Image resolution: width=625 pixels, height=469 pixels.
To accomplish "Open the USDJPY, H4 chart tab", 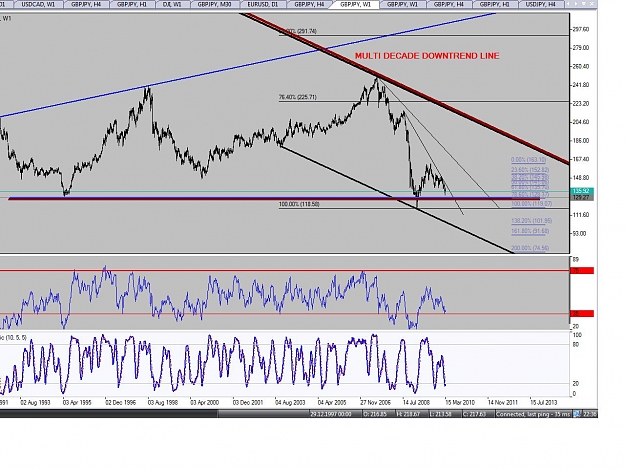I will pyautogui.click(x=540, y=4).
